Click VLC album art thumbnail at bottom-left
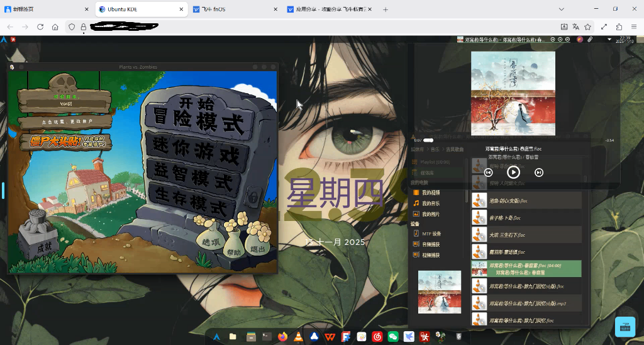This screenshot has width=644, height=345. (440, 292)
